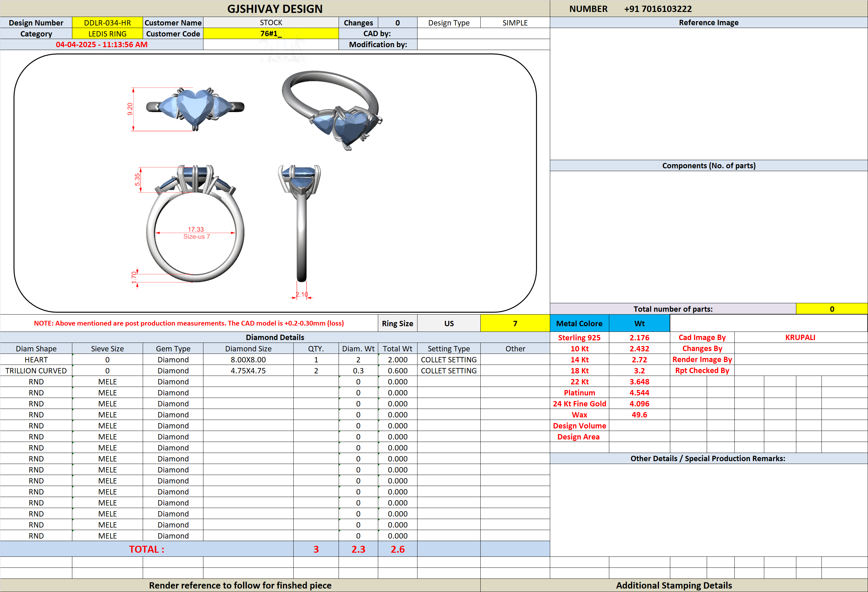868x592 pixels.
Task: Click Other Details / Special Production Remarks header
Action: (709, 458)
